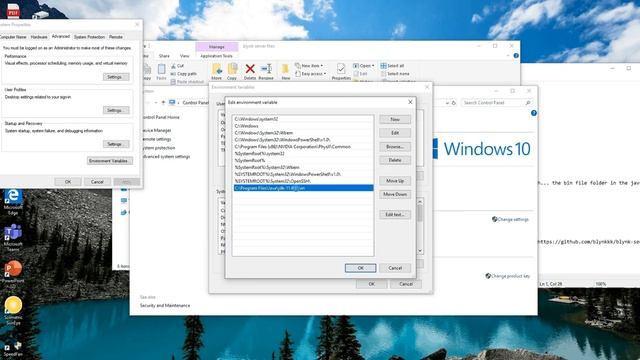Click New in Edit environment variable
The image size is (640, 360).
[x=395, y=119]
